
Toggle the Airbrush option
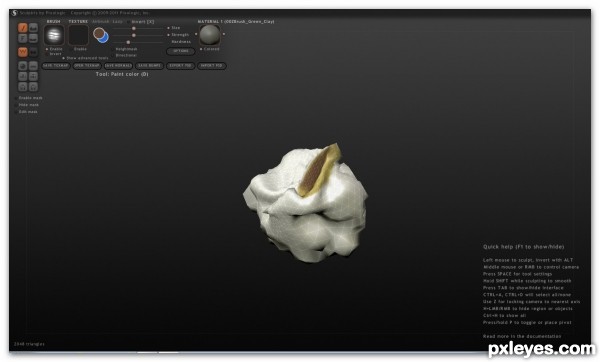pyautogui.click(x=101, y=22)
